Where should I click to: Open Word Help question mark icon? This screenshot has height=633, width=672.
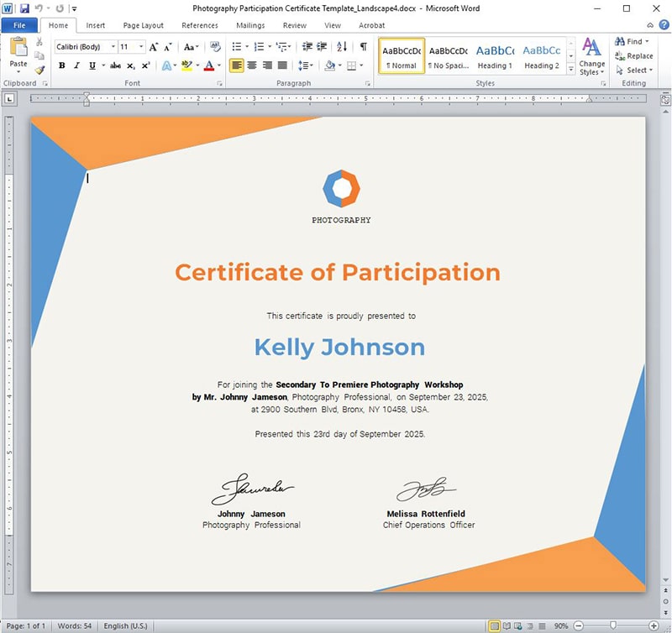pyautogui.click(x=664, y=25)
